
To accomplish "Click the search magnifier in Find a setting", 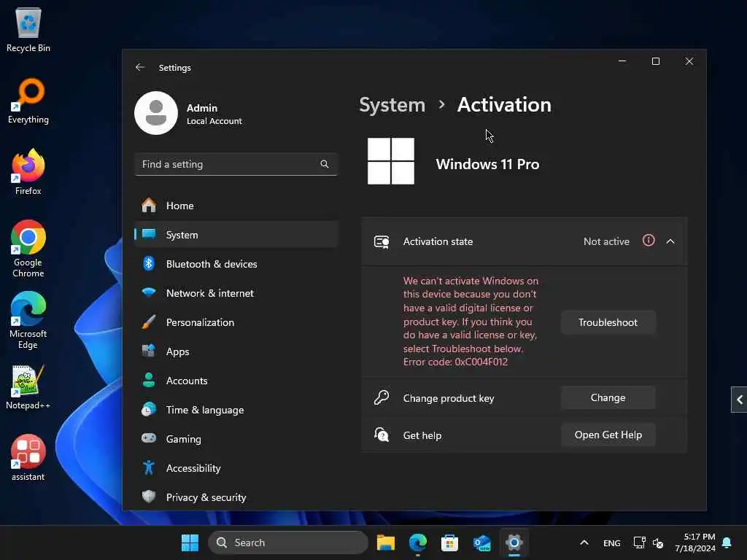I will click(x=325, y=164).
